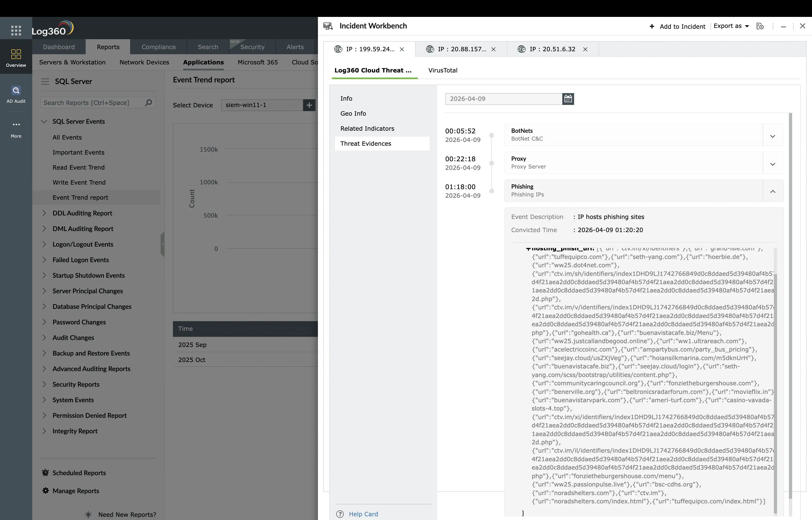Open the Export as dropdown
This screenshot has height=520, width=812.
point(731,26)
